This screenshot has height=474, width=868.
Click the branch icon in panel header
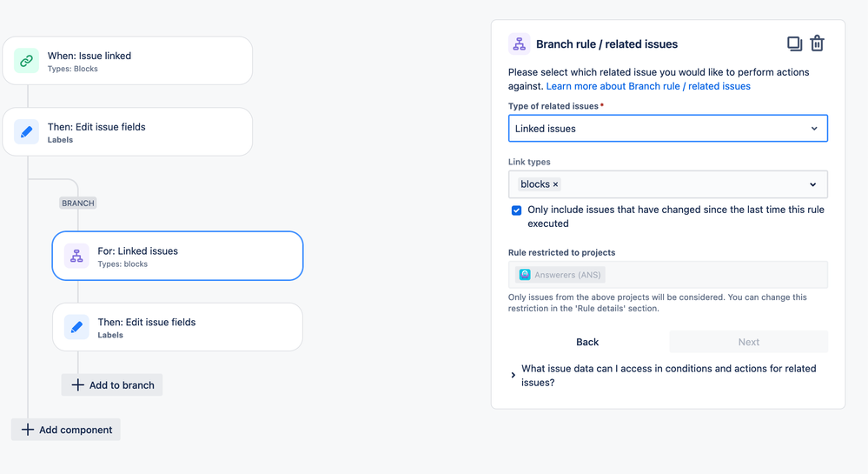click(x=519, y=43)
